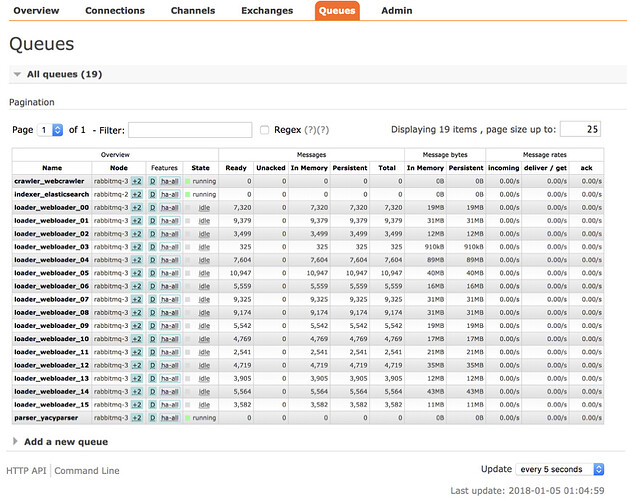
Task: Click the ha-all policy badge for loader_webloader_14
Action: [170, 392]
